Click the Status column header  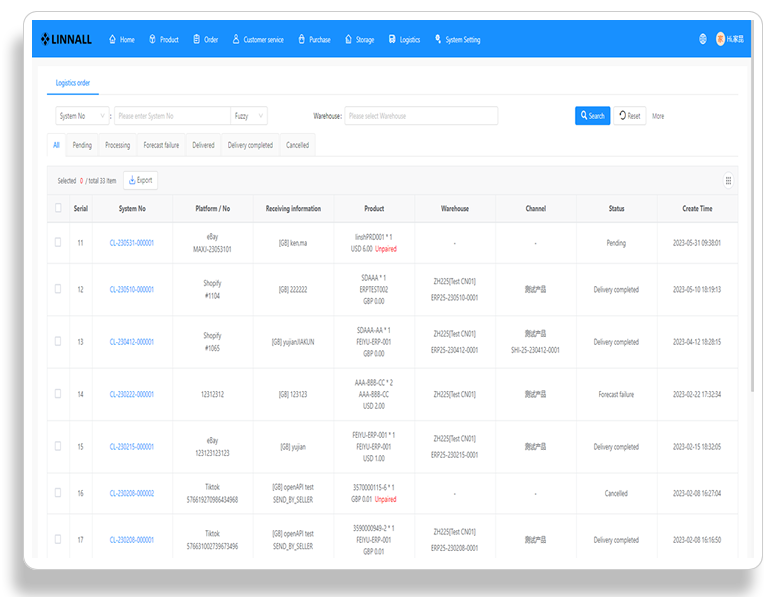click(x=617, y=209)
